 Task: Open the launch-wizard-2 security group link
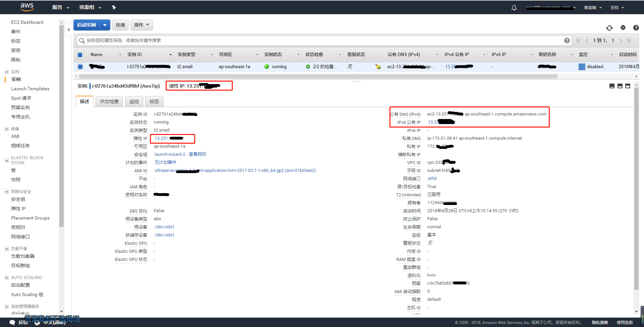pyautogui.click(x=170, y=154)
